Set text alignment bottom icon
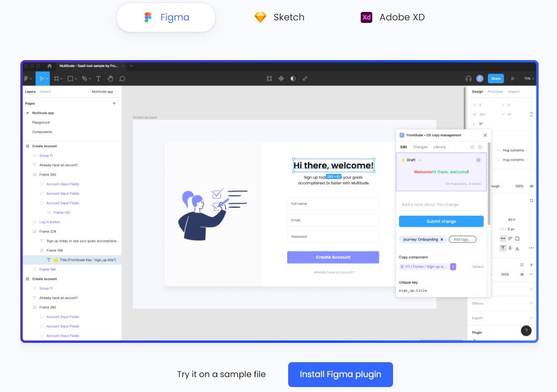This screenshot has height=392, width=557. (x=517, y=248)
